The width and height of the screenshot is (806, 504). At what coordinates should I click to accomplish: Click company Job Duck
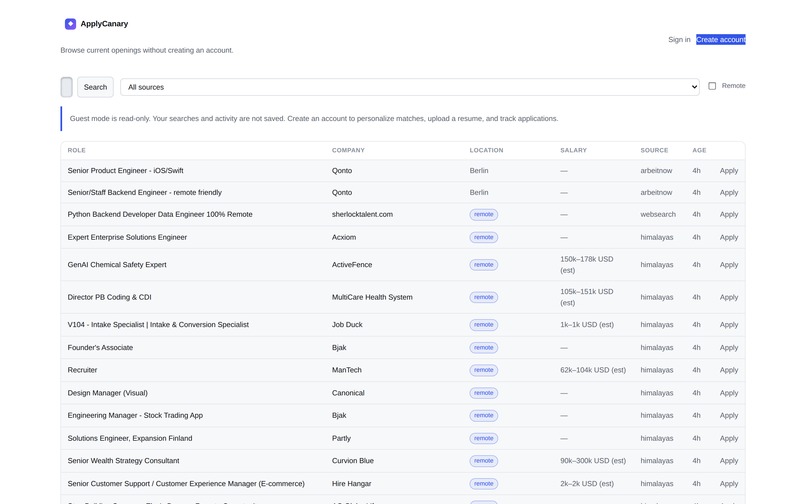click(x=347, y=325)
